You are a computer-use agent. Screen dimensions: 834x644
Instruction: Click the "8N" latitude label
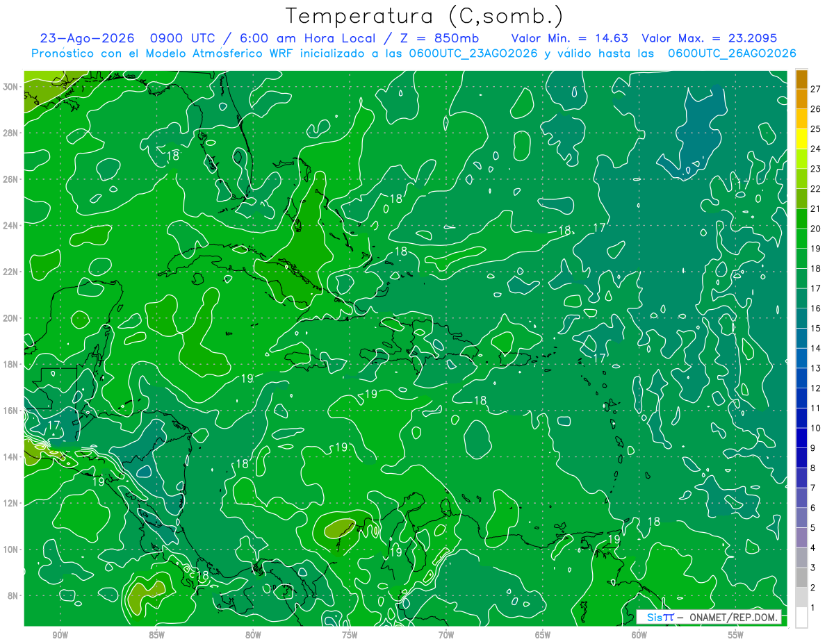pyautogui.click(x=13, y=596)
